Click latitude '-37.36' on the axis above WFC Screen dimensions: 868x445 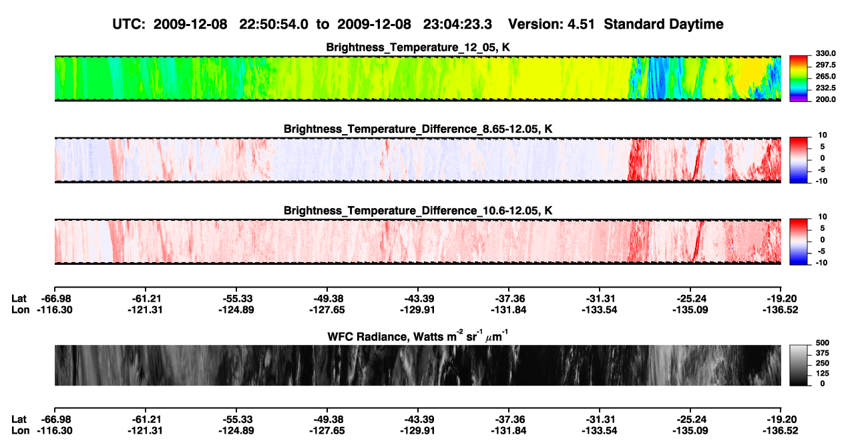click(509, 298)
